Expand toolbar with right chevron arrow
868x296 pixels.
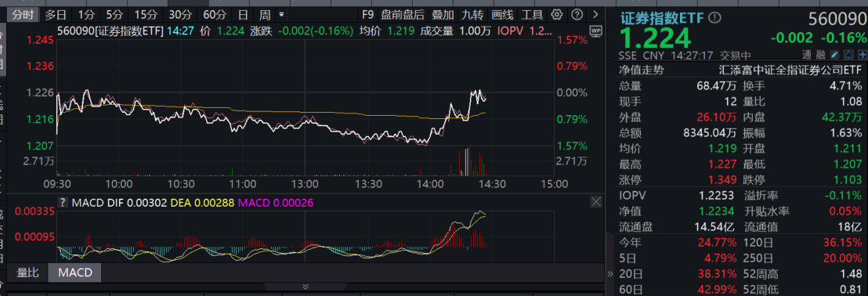pyautogui.click(x=595, y=14)
